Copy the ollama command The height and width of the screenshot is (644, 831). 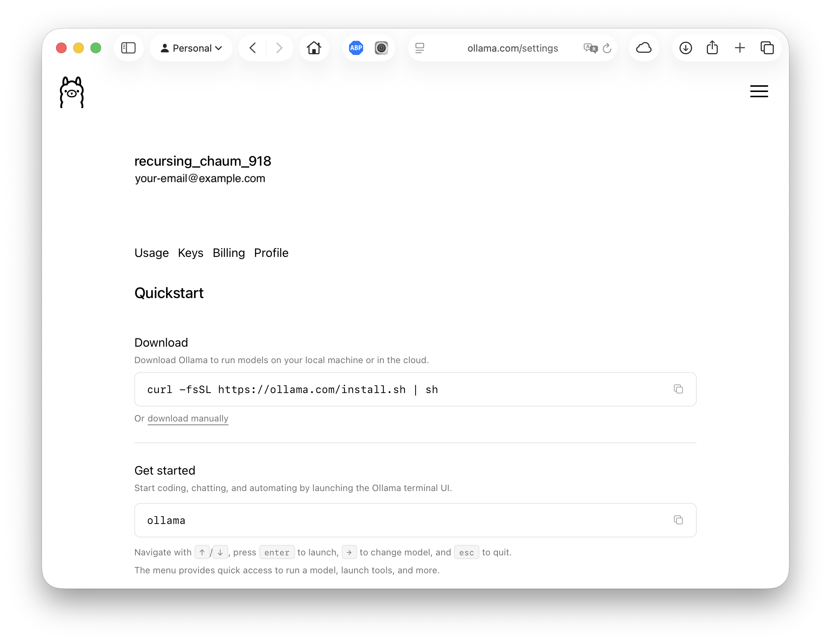click(x=678, y=520)
